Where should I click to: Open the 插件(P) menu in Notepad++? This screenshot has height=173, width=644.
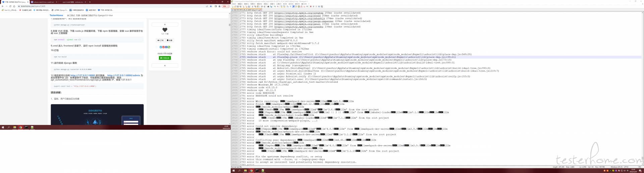point(298,4)
